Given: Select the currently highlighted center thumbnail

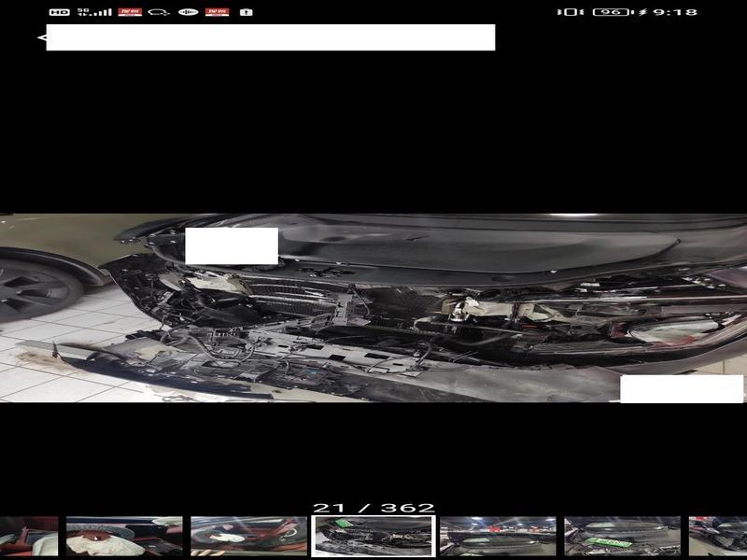Looking at the screenshot, I should (373, 536).
